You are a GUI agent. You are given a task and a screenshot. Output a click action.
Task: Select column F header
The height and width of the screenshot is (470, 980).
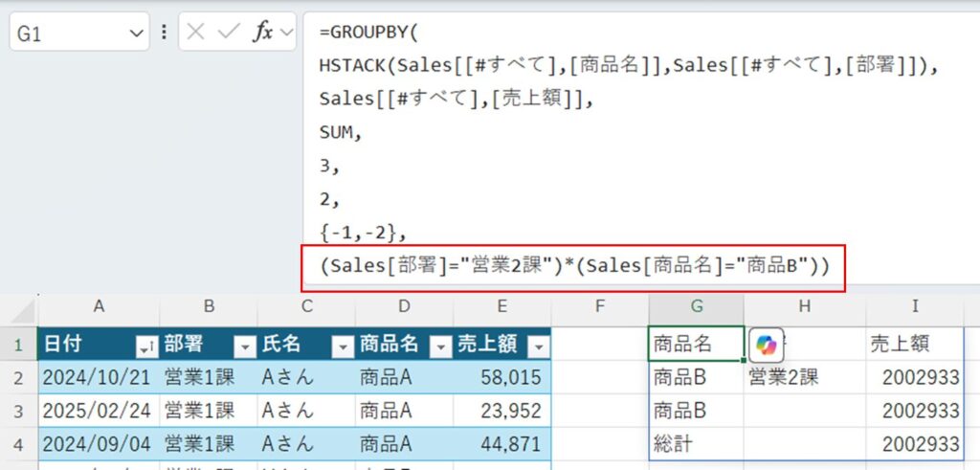[600, 306]
